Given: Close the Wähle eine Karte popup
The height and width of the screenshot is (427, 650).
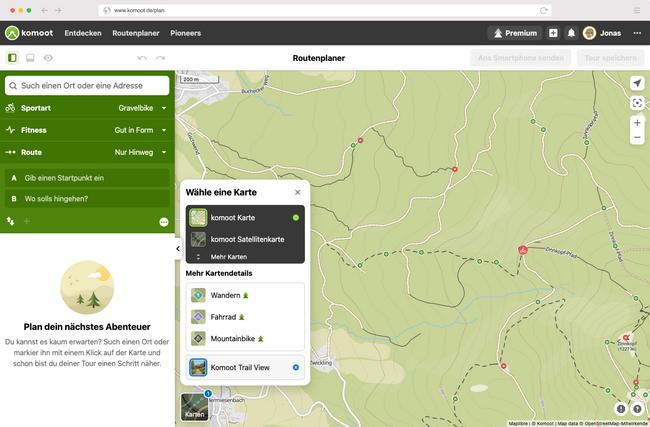Looking at the screenshot, I should point(298,192).
